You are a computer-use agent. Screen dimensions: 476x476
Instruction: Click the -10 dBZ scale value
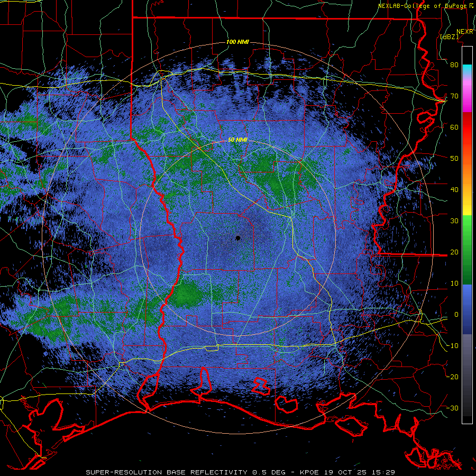tap(452, 346)
